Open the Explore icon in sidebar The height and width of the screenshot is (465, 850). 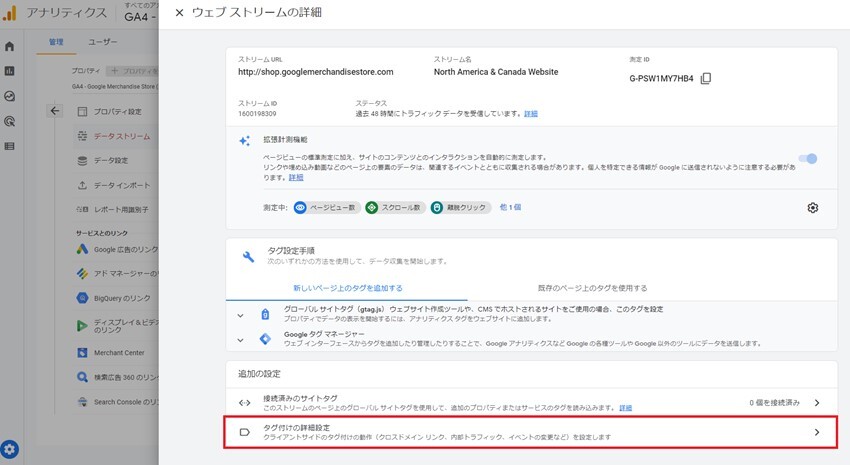click(9, 96)
